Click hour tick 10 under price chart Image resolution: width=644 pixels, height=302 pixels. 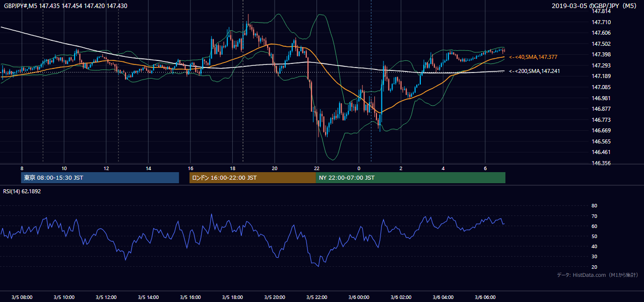tap(64, 168)
